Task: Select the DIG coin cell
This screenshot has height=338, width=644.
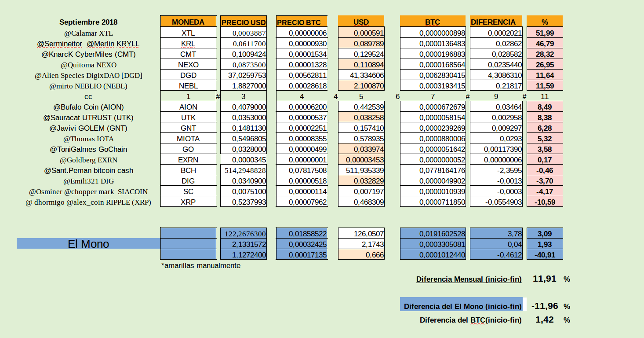Action: pos(188,181)
